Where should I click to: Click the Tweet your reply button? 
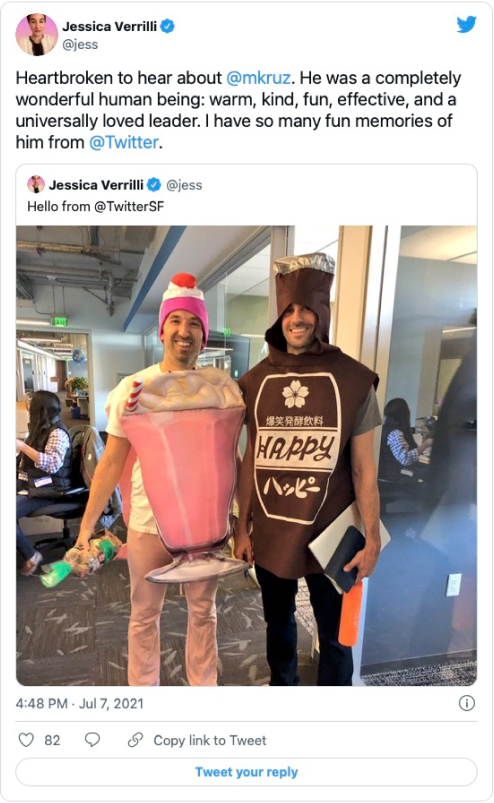click(246, 772)
